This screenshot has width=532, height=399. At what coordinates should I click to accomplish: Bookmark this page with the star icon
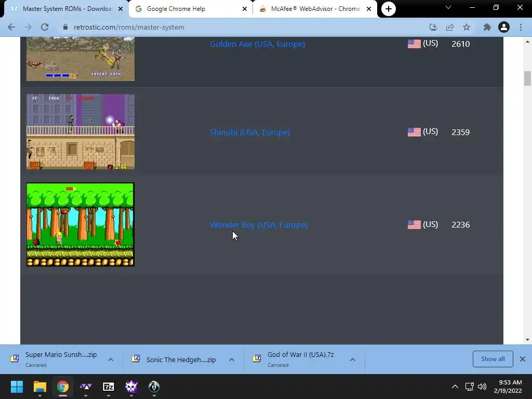467,27
